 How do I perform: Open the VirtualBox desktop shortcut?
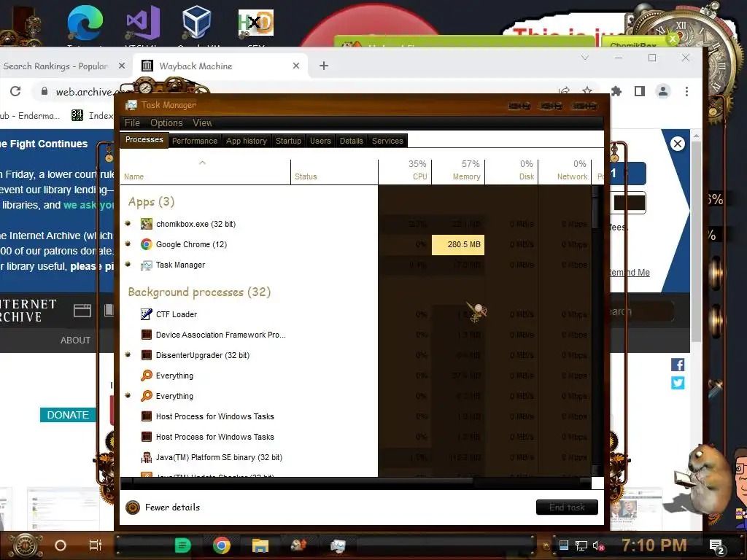pyautogui.click(x=196, y=22)
